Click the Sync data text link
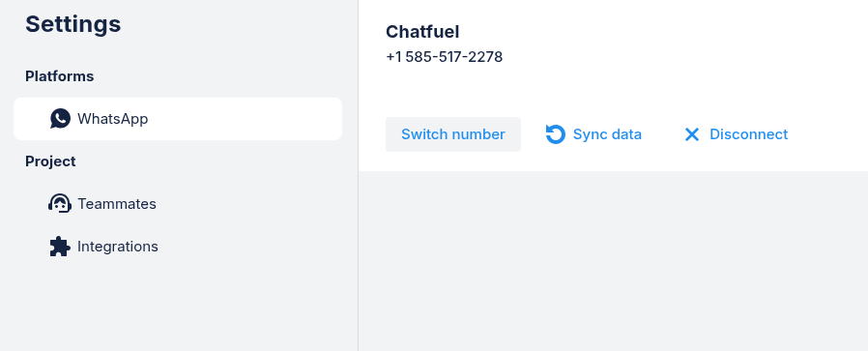 coord(607,134)
